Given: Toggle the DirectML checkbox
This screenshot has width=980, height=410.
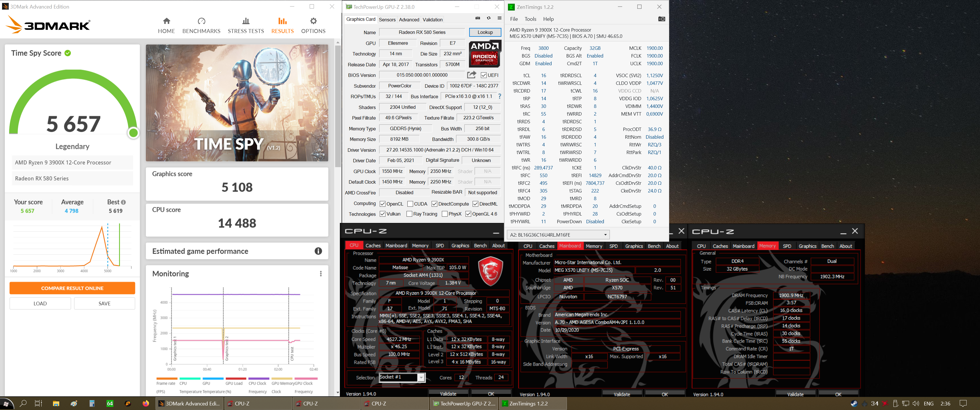Looking at the screenshot, I should 475,204.
